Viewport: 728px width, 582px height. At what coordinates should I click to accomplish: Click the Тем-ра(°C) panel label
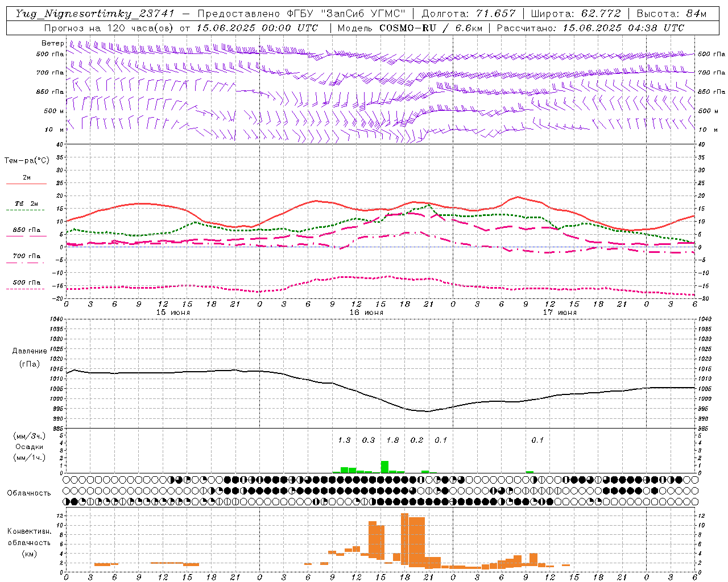point(27,161)
